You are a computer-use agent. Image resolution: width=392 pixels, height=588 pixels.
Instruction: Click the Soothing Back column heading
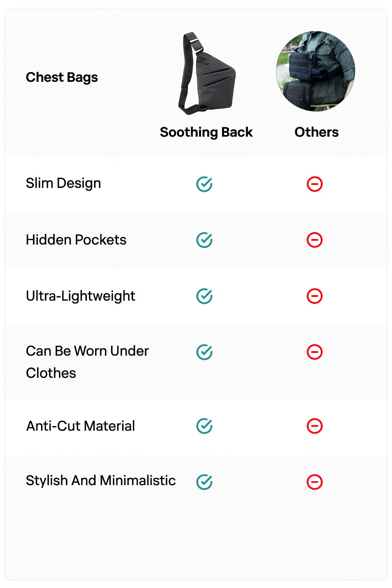[206, 132]
